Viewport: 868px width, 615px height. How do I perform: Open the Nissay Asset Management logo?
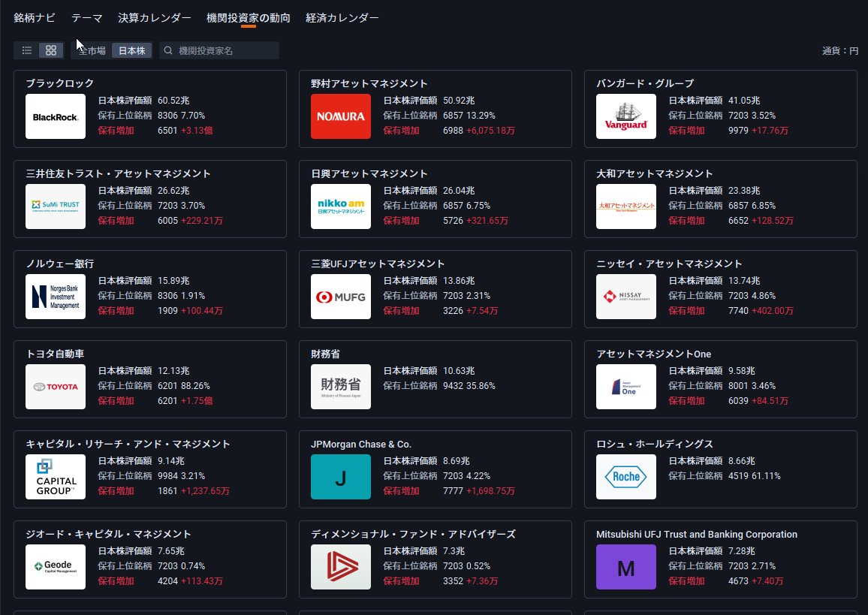[626, 297]
